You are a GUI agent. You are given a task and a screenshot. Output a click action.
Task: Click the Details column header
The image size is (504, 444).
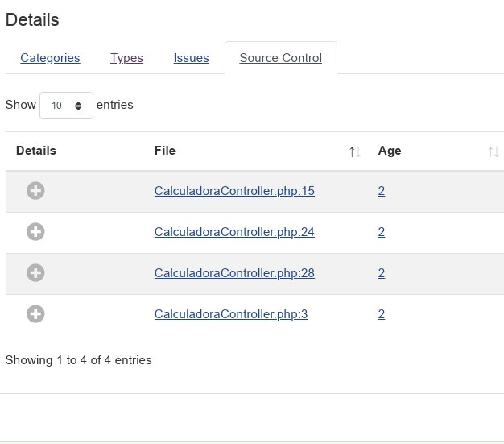36,151
